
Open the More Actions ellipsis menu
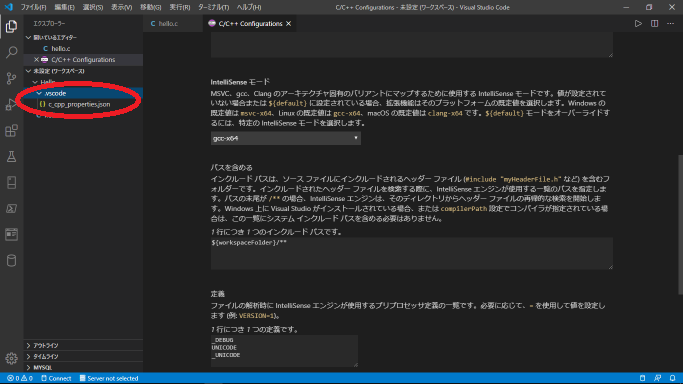click(x=670, y=24)
